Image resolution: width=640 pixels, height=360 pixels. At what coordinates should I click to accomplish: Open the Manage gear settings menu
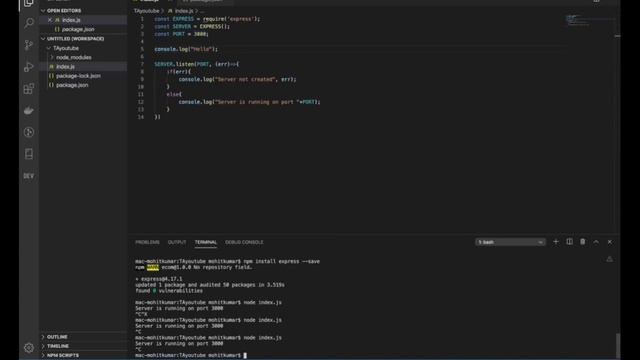tap(29, 348)
